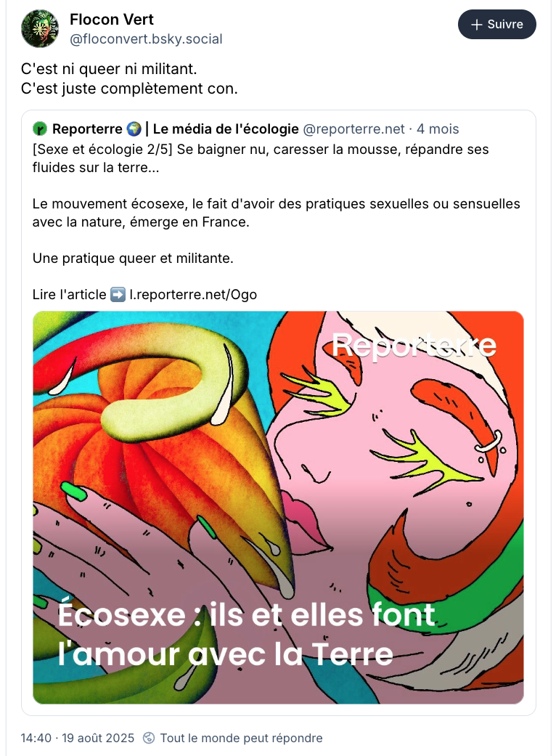Click the Reporterre watermark on the image

click(x=414, y=345)
